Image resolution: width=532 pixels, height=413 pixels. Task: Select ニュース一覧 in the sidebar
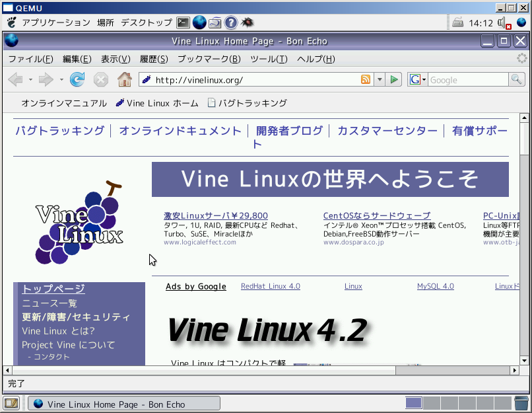[x=50, y=303]
